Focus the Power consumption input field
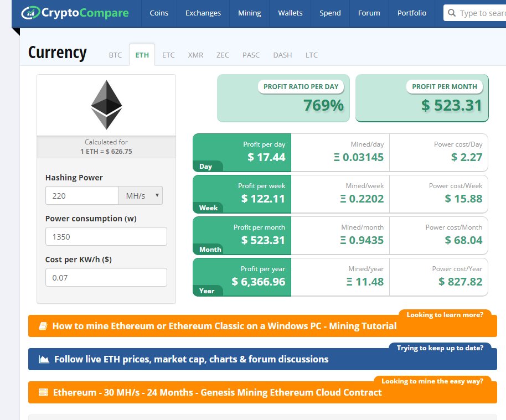506x420 pixels. pos(106,236)
